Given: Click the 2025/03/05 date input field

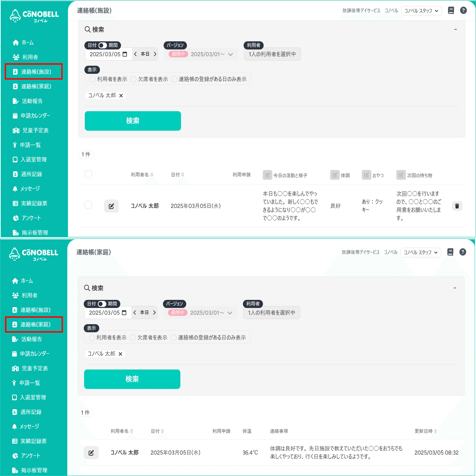Looking at the screenshot, I should pyautogui.click(x=106, y=54).
